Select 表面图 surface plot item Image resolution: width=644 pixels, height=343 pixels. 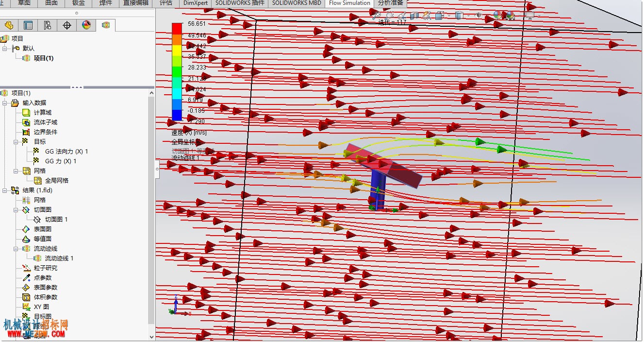point(42,229)
